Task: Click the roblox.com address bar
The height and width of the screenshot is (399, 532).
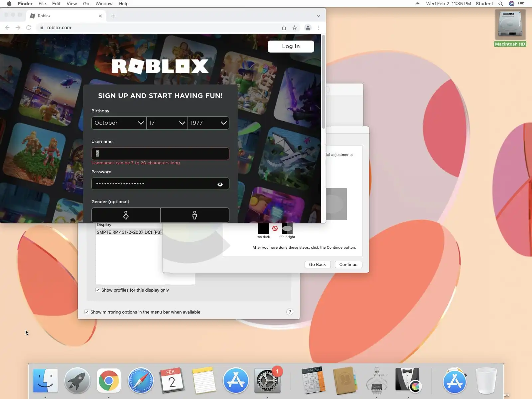Action: (160, 28)
